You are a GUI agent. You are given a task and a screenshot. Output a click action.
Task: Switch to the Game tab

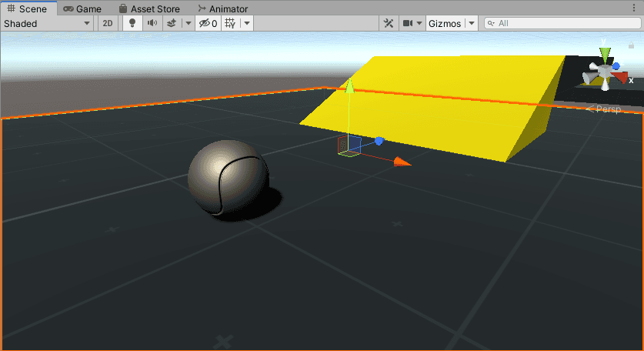coord(82,8)
